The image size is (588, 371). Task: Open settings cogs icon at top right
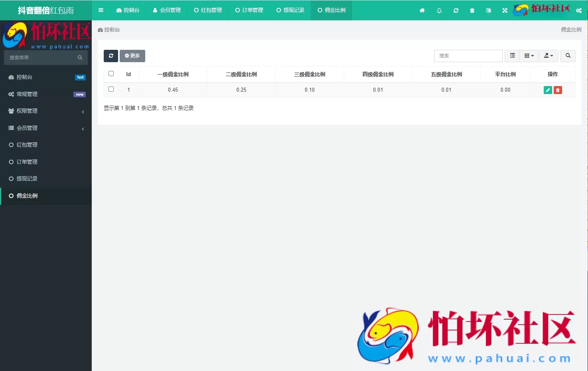pyautogui.click(x=579, y=10)
